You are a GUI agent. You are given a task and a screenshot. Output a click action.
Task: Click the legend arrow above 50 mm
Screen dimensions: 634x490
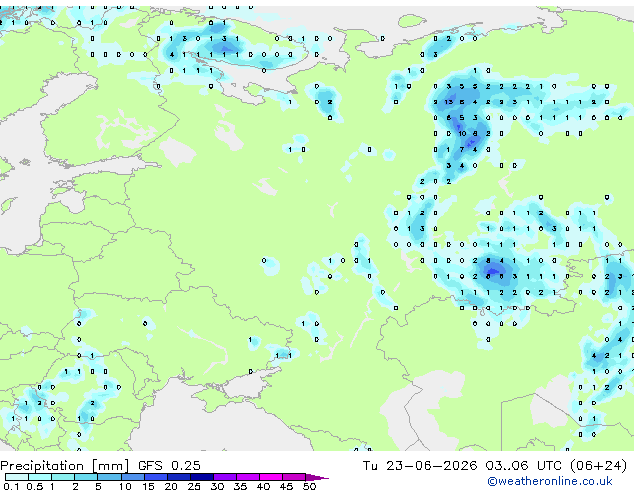tap(317, 478)
